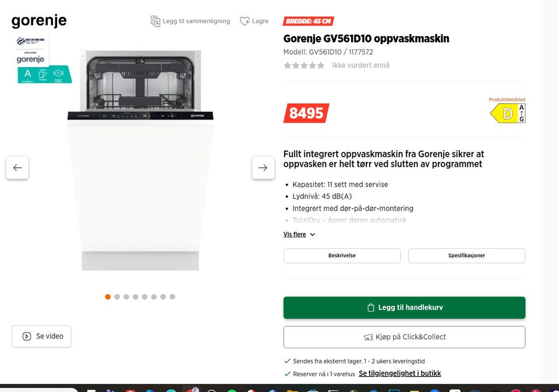
Task: Select the fifth image carousel dot
Action: pos(145,297)
